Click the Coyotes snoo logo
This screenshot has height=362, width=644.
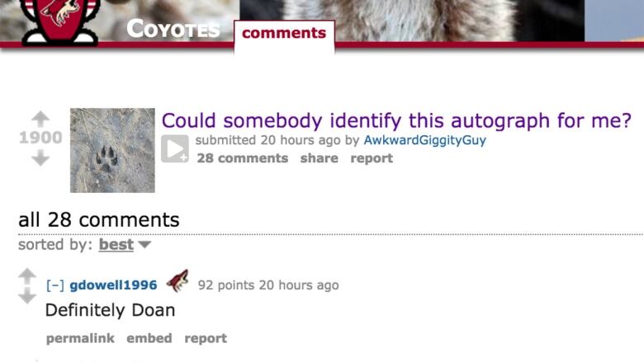pos(60,21)
